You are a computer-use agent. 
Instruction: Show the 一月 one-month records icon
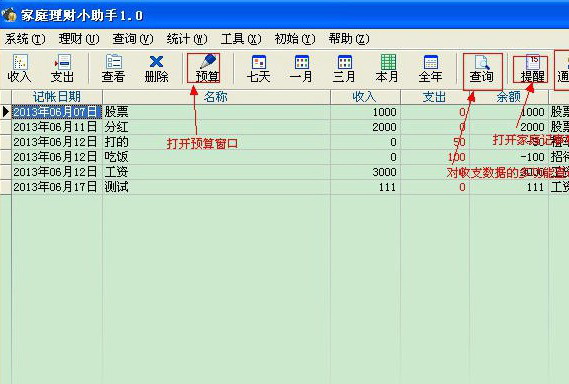point(301,69)
